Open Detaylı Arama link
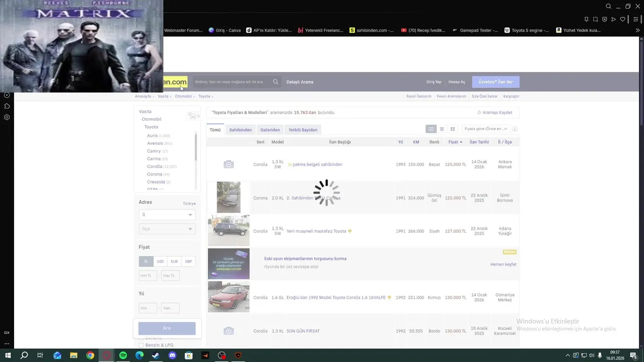Viewport: 644px width, 362px height. point(300,82)
